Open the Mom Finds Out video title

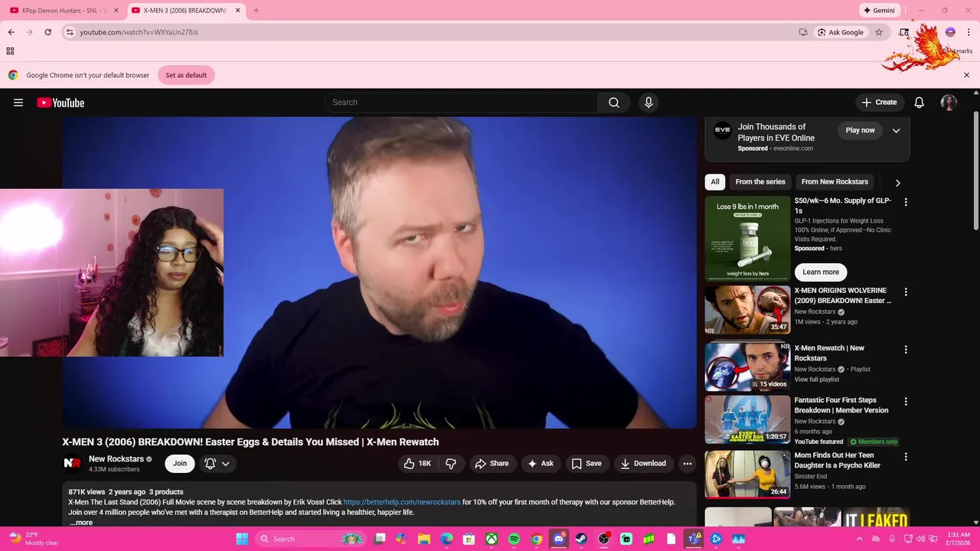pyautogui.click(x=838, y=460)
